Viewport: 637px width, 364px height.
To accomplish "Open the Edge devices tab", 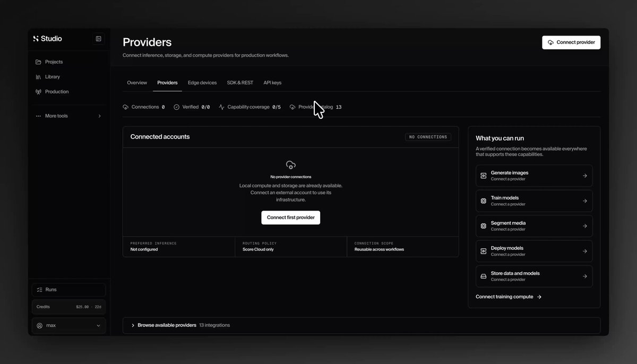I will (x=202, y=83).
